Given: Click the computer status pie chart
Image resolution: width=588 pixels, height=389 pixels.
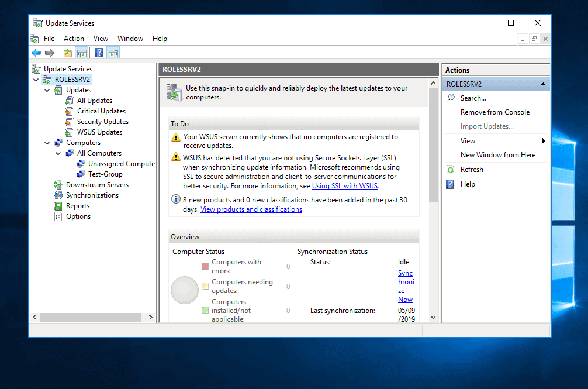Looking at the screenshot, I should (185, 290).
